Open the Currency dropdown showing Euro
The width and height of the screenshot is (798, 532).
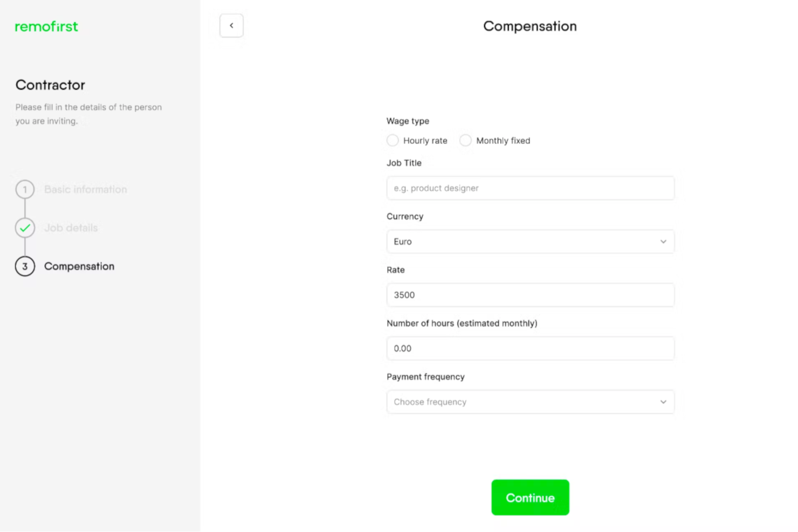(530, 241)
